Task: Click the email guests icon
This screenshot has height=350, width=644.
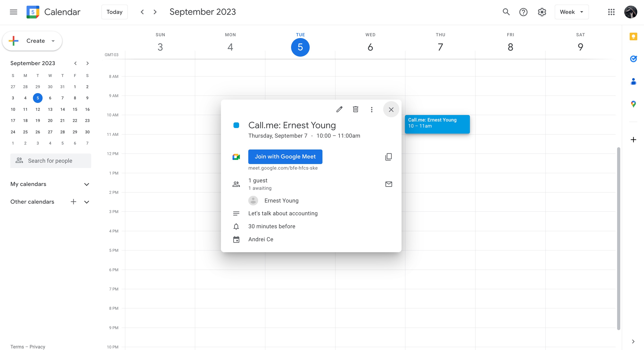Action: pyautogui.click(x=388, y=184)
